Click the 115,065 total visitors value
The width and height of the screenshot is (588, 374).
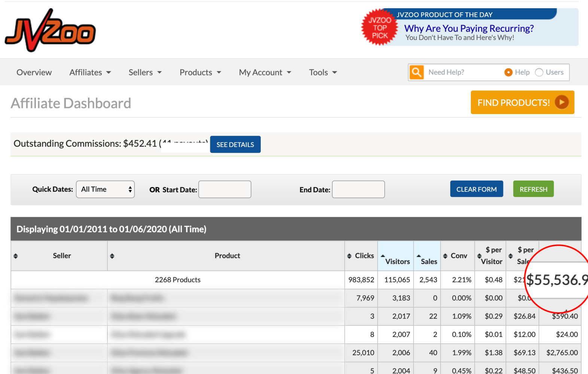pos(397,280)
